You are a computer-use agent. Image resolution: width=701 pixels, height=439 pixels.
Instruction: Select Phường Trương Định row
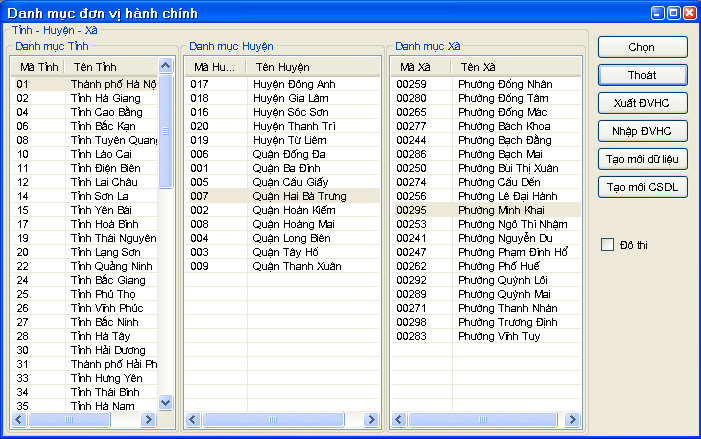coord(486,322)
